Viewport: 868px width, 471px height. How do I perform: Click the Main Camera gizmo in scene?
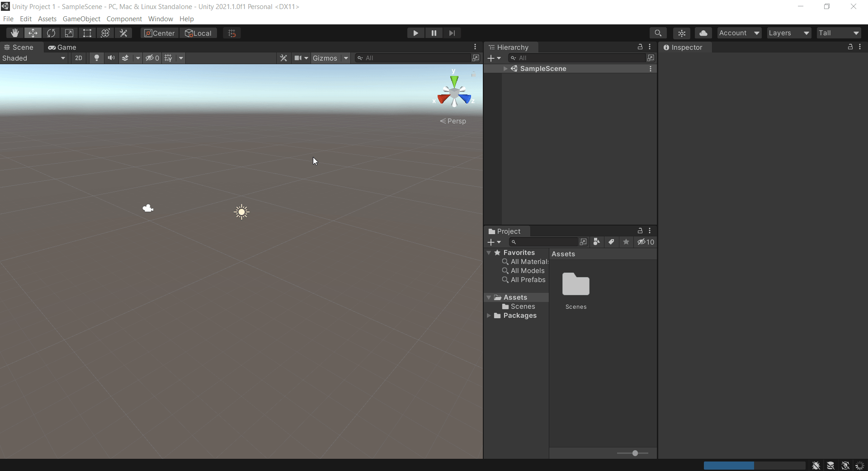click(148, 208)
